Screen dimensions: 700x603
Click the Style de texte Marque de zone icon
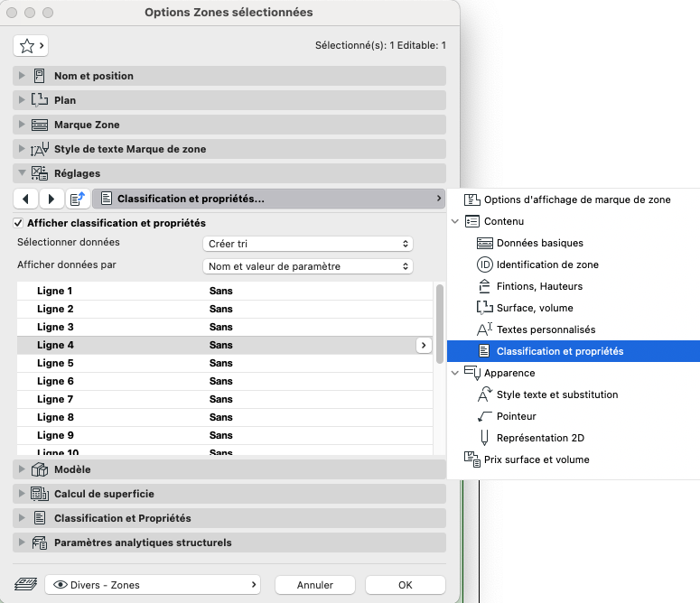(x=39, y=149)
